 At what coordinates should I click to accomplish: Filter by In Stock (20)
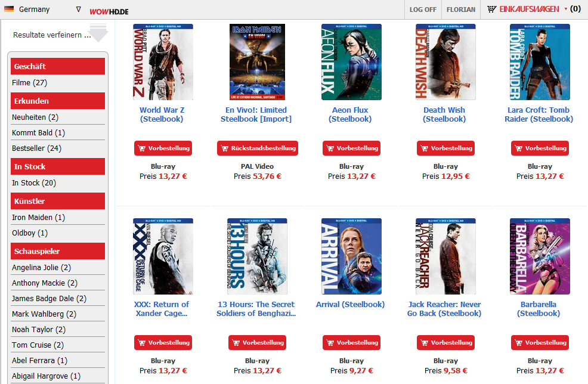tap(34, 182)
